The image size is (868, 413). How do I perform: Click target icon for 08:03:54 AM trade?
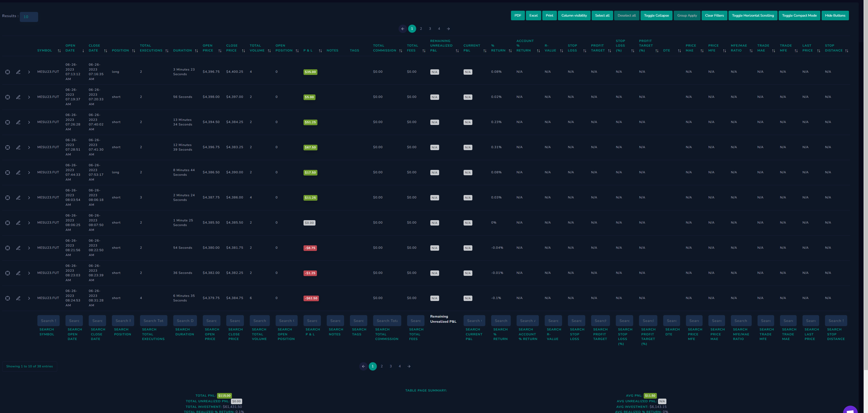click(7, 197)
